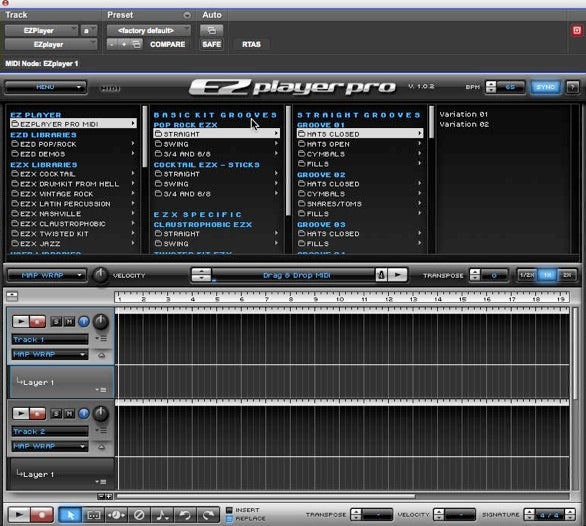The height and width of the screenshot is (526, 586).
Task: Select 1/2x tempo multiplier
Action: (x=527, y=275)
